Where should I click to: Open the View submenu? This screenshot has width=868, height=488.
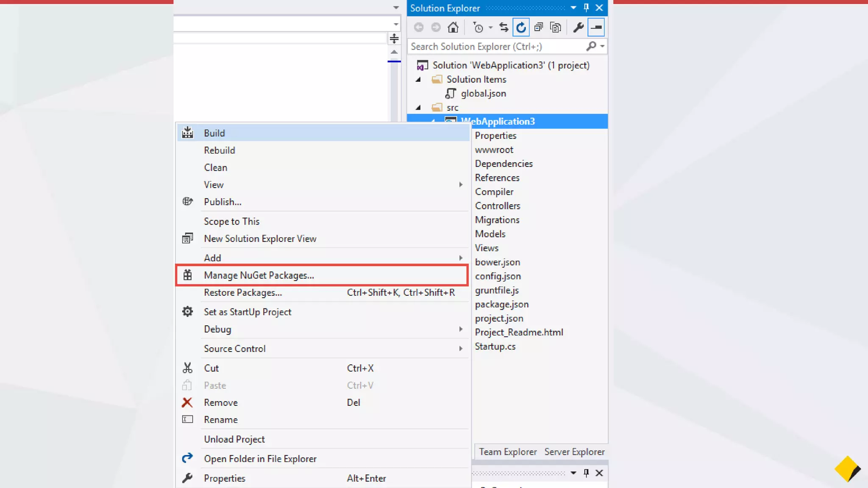tap(323, 185)
